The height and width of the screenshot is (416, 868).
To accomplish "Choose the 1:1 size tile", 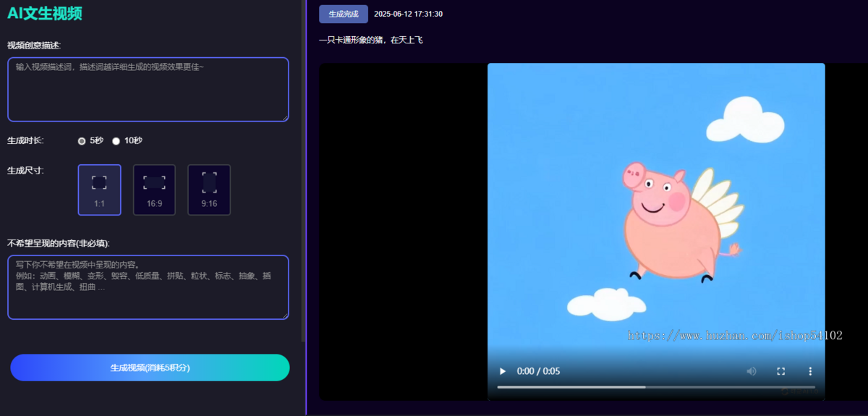I will [99, 190].
